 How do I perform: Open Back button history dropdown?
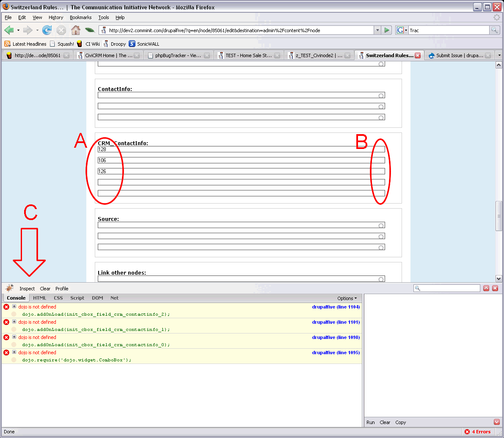pos(18,30)
